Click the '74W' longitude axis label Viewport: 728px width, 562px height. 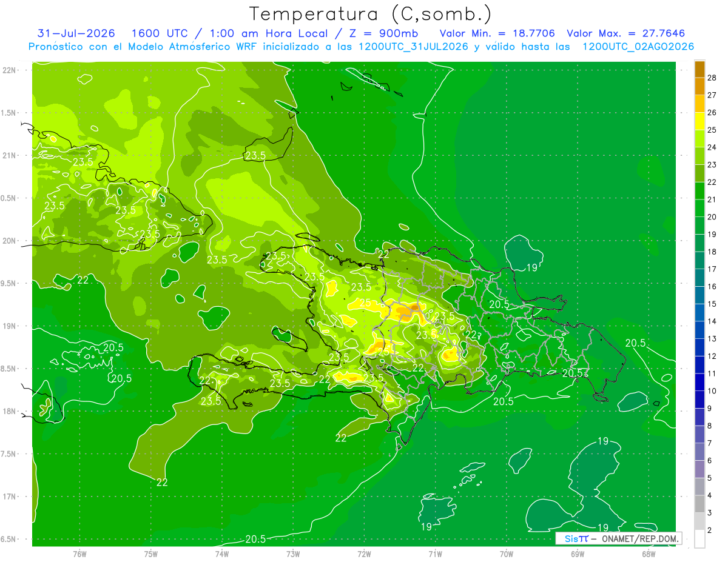click(x=222, y=554)
